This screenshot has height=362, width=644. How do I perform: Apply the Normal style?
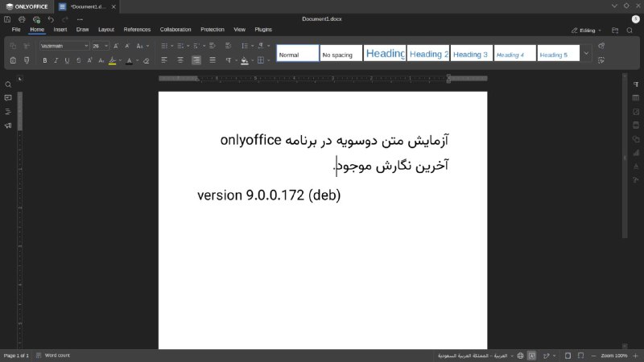click(297, 53)
